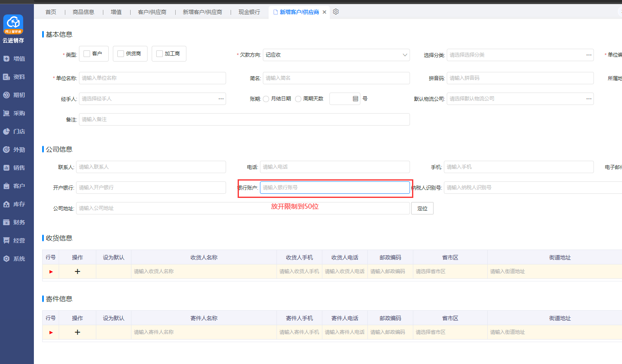The image size is (622, 364).
Task: Click 邮政编码 cell in 寄件信息 row
Action: 390,332
